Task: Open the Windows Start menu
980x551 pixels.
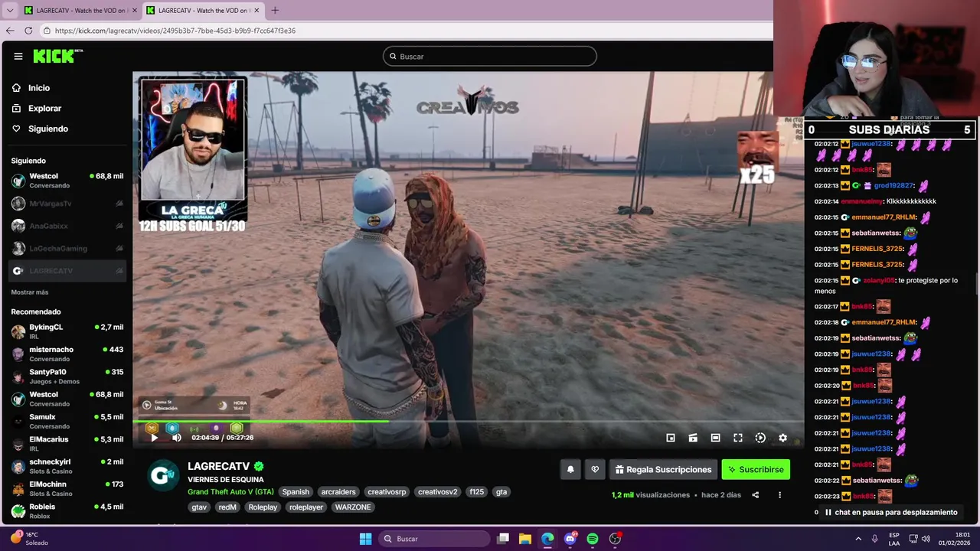Action: (365, 539)
